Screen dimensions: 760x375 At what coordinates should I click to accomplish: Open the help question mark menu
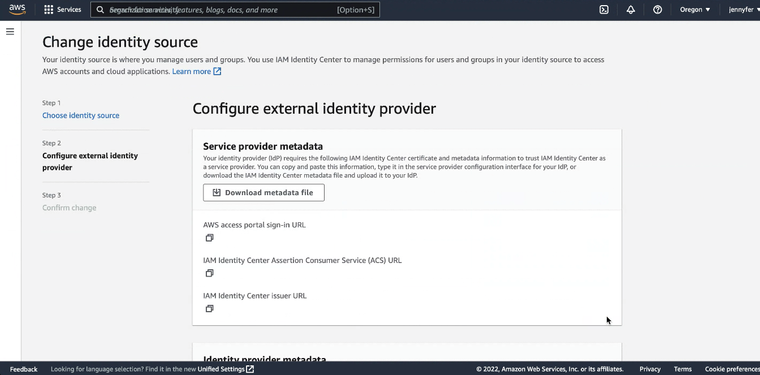click(x=657, y=10)
